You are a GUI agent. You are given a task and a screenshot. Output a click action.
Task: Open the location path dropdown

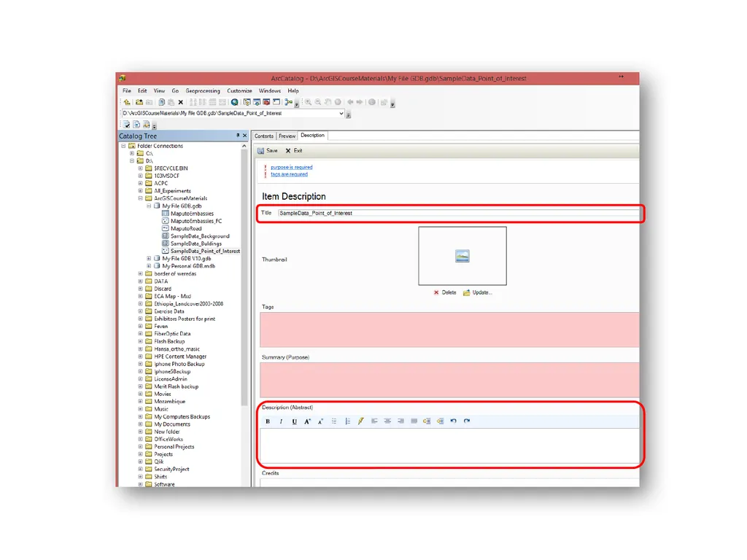tap(341, 113)
